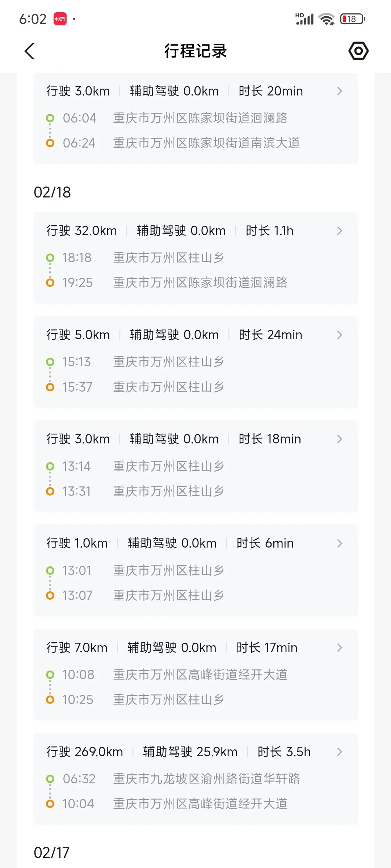Viewport: 391px width, 868px height.
Task: Tap green start marker of 18:18 trip
Action: pyautogui.click(x=50, y=258)
